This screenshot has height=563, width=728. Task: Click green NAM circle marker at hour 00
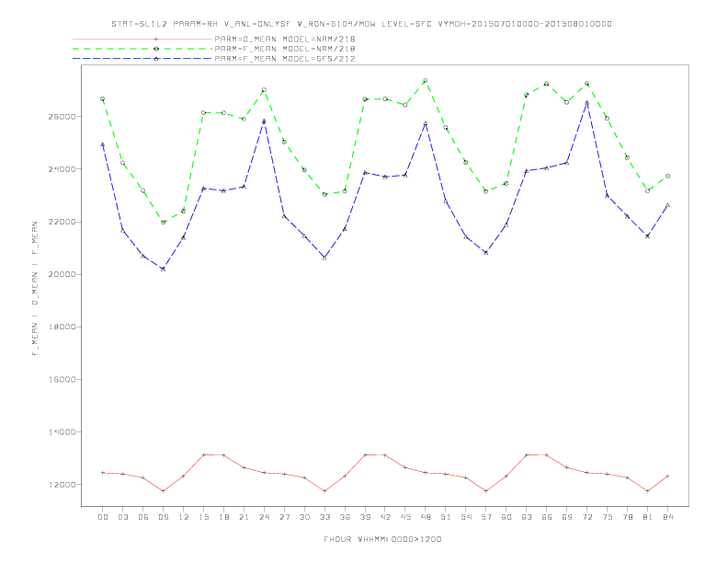click(103, 99)
